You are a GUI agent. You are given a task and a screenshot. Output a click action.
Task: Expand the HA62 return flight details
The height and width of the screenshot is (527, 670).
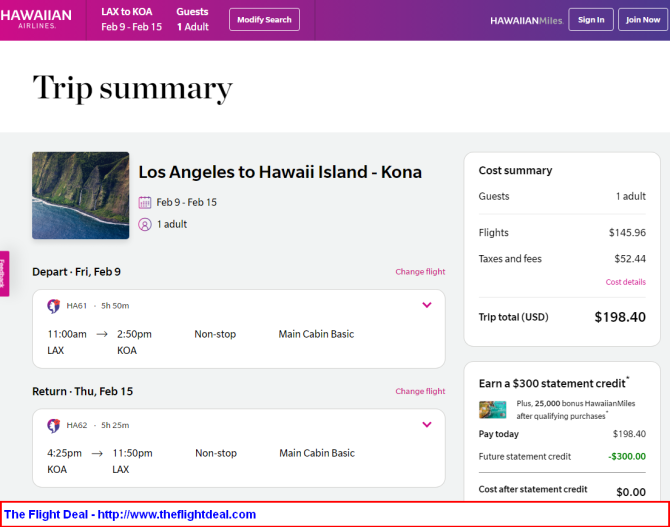click(426, 424)
